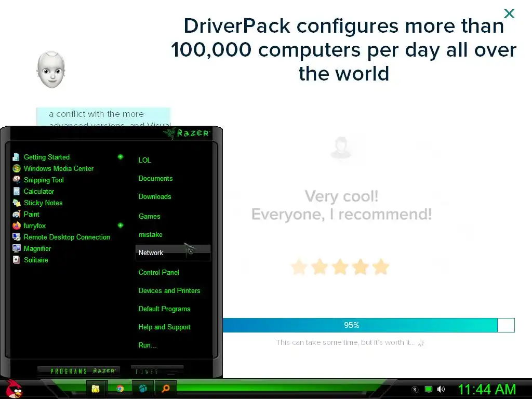This screenshot has width=532, height=399.
Task: Open the mistake folder link
Action: point(150,235)
